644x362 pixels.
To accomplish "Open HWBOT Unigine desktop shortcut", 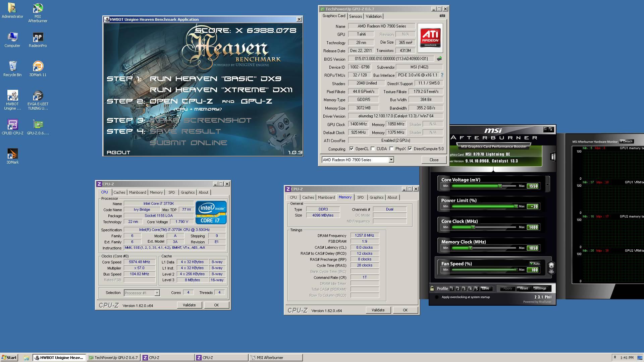I will coord(12,100).
